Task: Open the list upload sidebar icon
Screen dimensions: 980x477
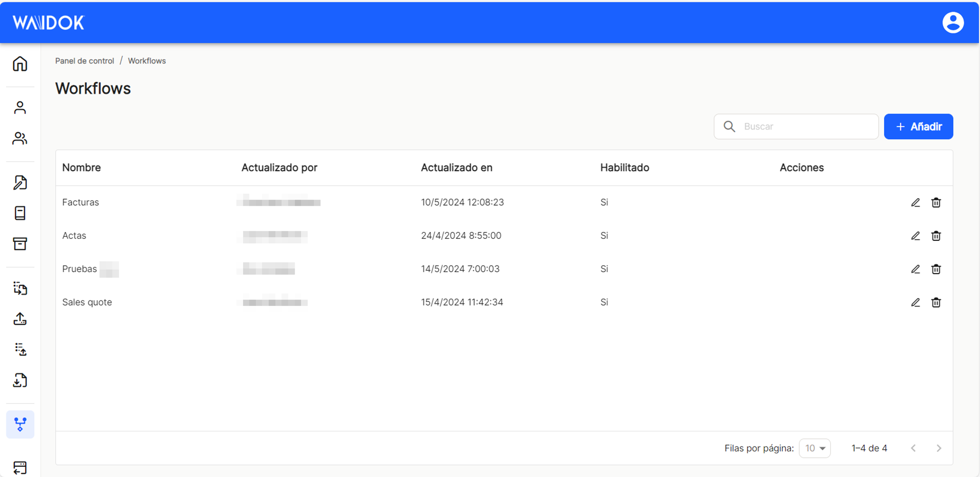Action: pyautogui.click(x=20, y=349)
